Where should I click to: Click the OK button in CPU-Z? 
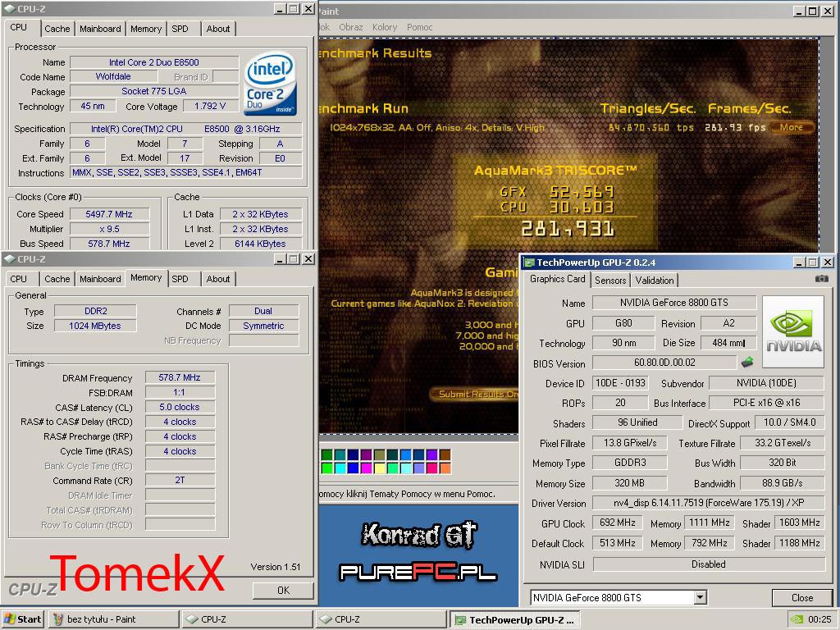point(283,591)
